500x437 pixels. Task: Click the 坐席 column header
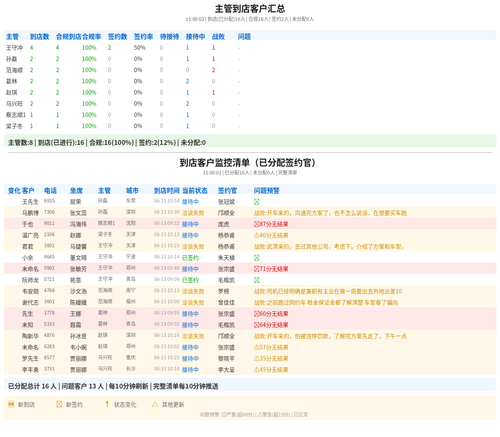coord(76,191)
